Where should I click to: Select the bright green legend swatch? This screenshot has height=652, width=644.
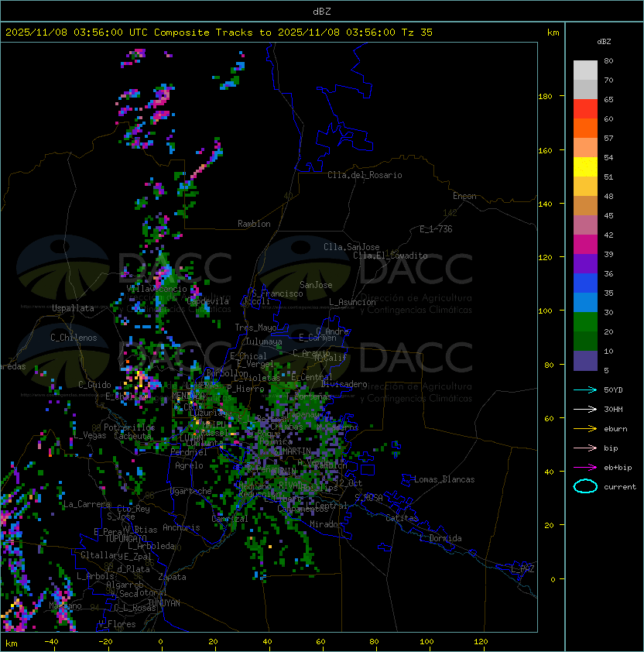click(x=585, y=322)
